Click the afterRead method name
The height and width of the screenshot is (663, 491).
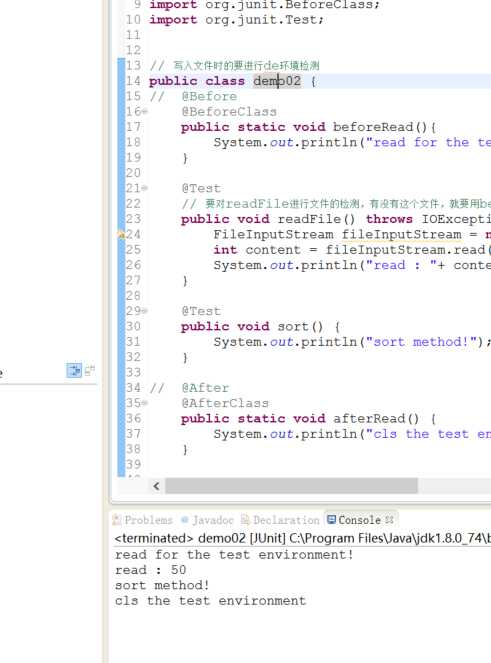click(369, 419)
